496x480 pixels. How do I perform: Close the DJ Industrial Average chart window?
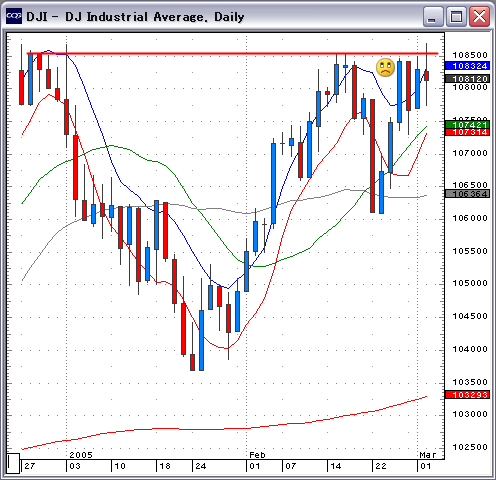tap(479, 16)
